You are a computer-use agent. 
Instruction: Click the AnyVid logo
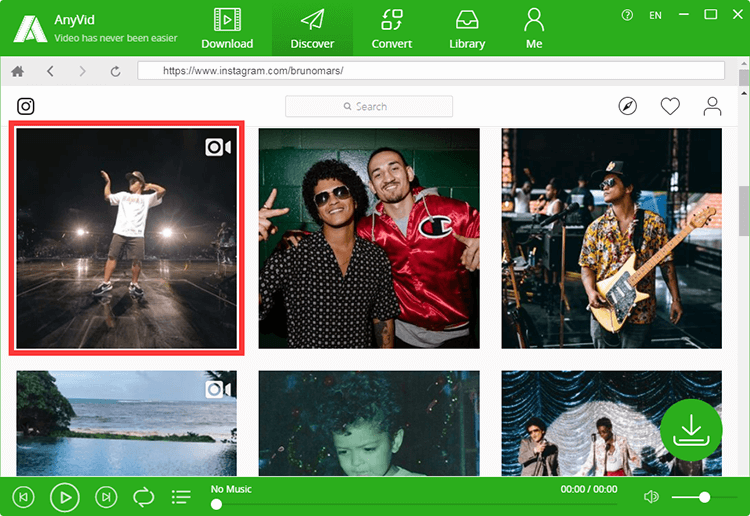point(30,29)
